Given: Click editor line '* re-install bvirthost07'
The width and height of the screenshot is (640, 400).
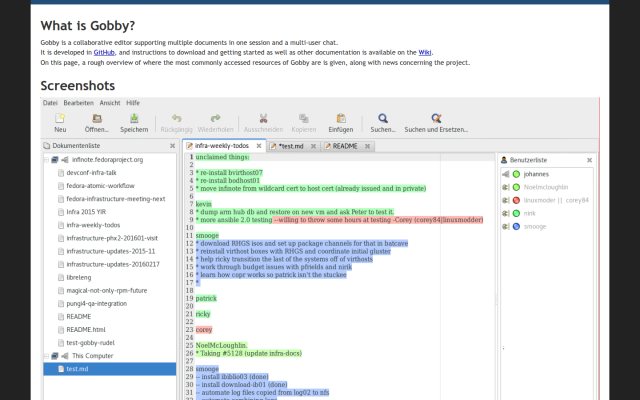Looking at the screenshot, I should [x=229, y=173].
